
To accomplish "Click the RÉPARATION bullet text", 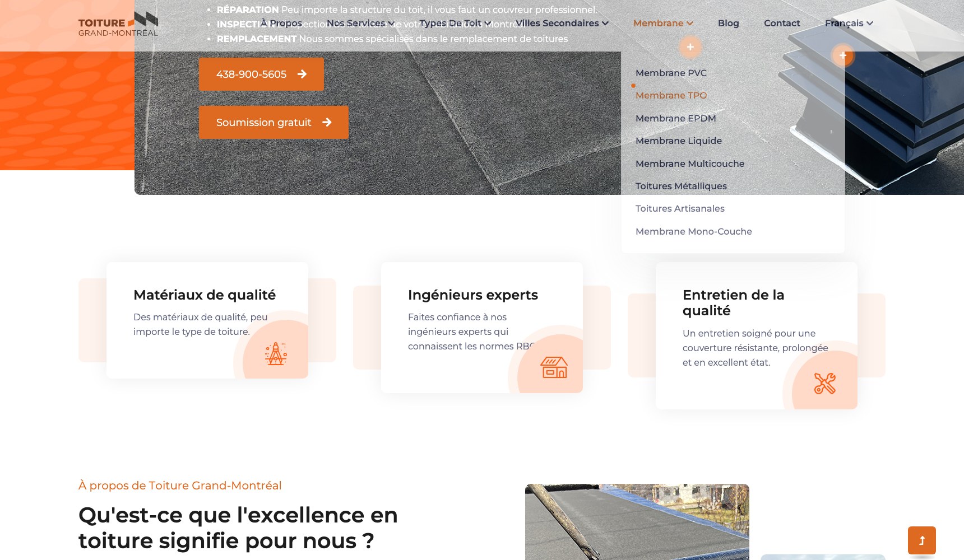I will [x=407, y=10].
